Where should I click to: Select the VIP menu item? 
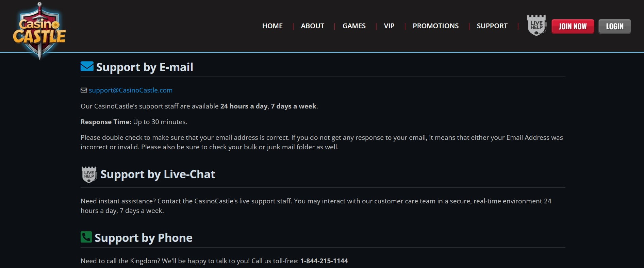tap(389, 26)
